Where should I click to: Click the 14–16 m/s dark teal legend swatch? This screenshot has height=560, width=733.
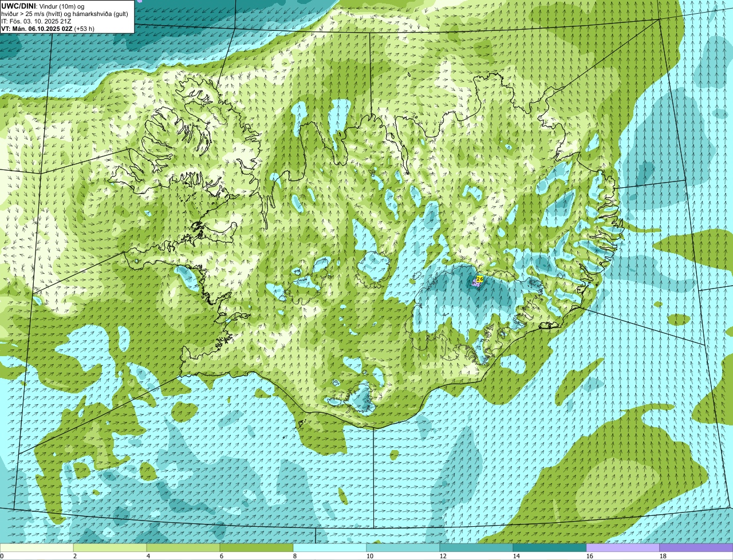pyautogui.click(x=550, y=547)
